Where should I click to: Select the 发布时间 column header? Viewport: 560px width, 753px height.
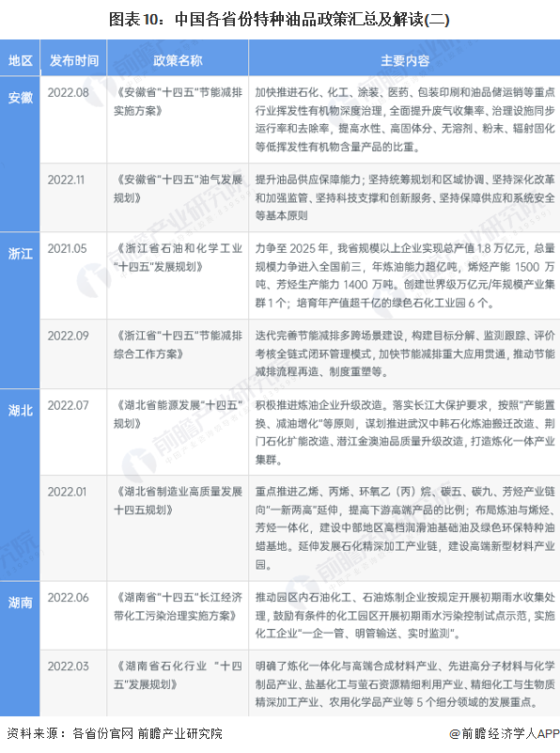click(x=74, y=60)
